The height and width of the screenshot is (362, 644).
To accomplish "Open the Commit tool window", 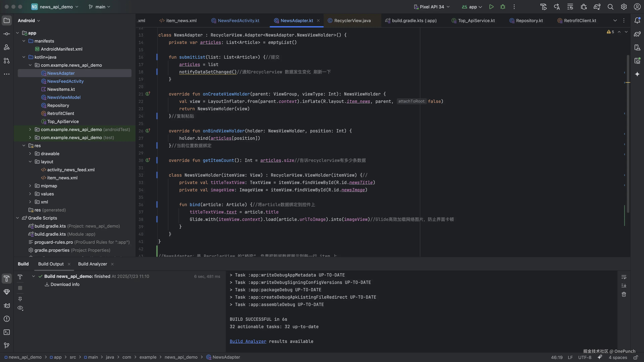I will (7, 34).
